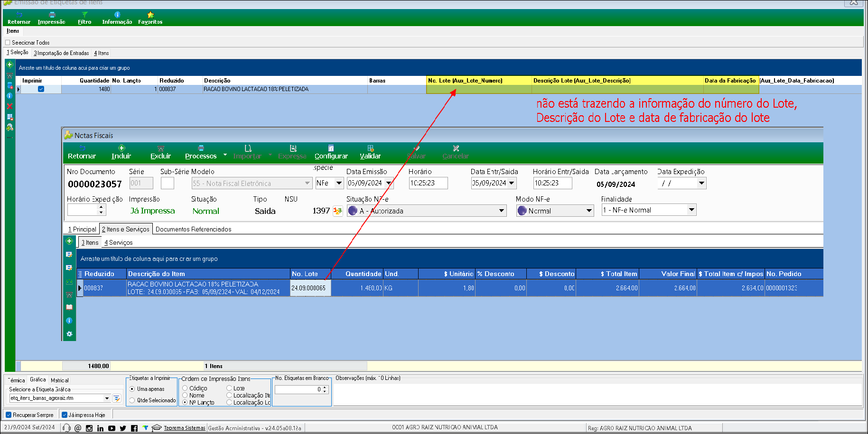The height and width of the screenshot is (434, 868).
Task: Select the Qtde Selecionado radio option
Action: tap(132, 400)
